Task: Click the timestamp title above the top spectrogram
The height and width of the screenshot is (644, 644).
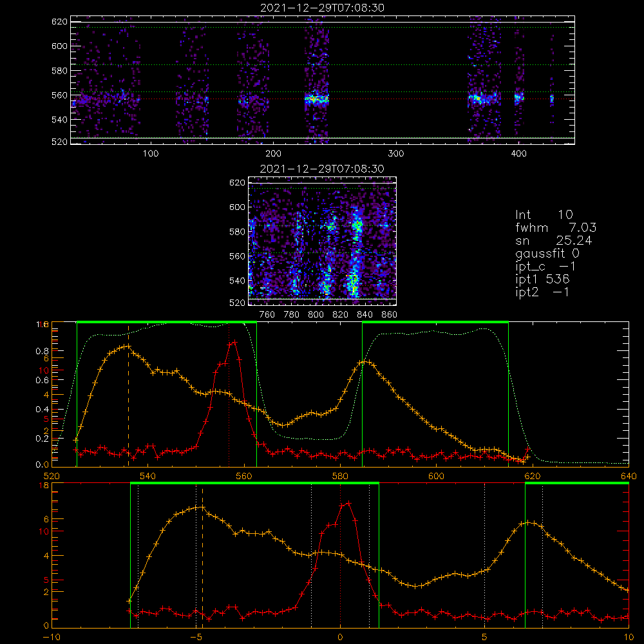Action: 322,8
